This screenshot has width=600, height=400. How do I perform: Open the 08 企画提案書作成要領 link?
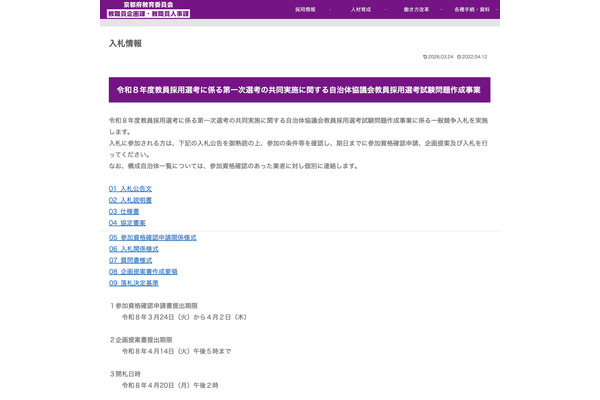pyautogui.click(x=143, y=271)
